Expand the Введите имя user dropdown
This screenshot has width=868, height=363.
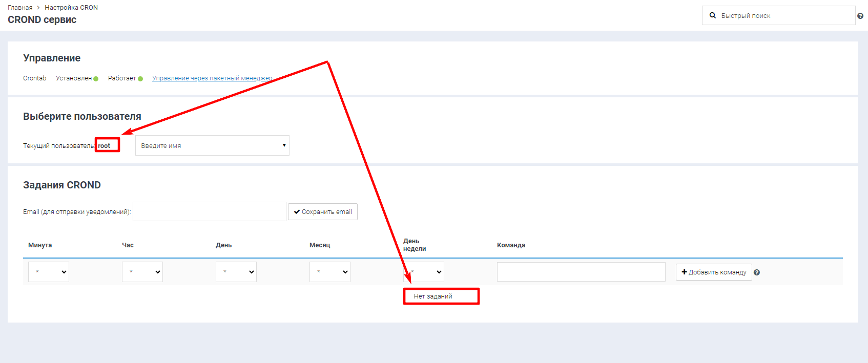[212, 145]
